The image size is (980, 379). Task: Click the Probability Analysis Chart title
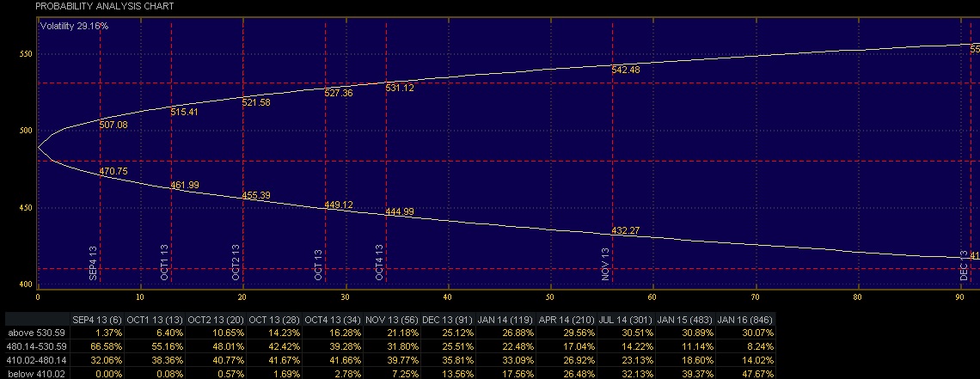[104, 6]
